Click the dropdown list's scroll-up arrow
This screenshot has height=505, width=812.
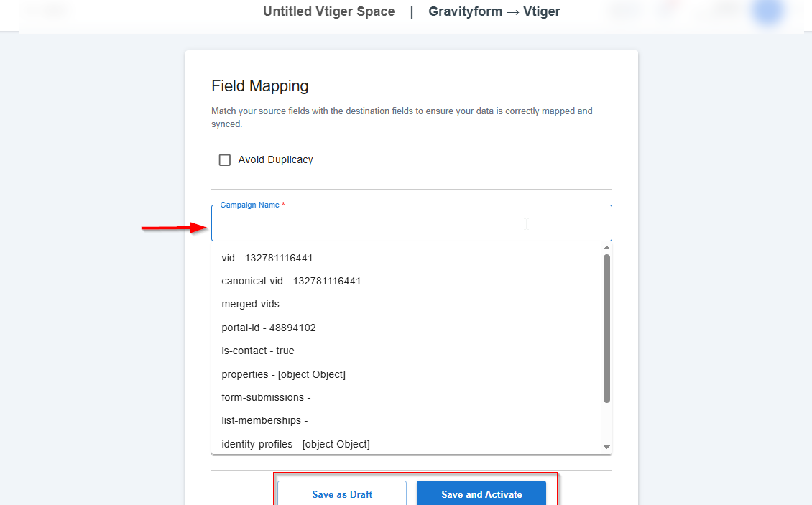point(606,248)
